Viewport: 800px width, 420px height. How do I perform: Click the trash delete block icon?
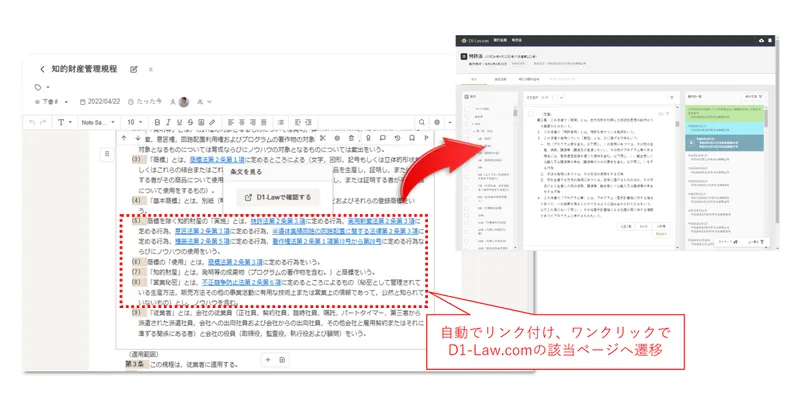[352, 138]
